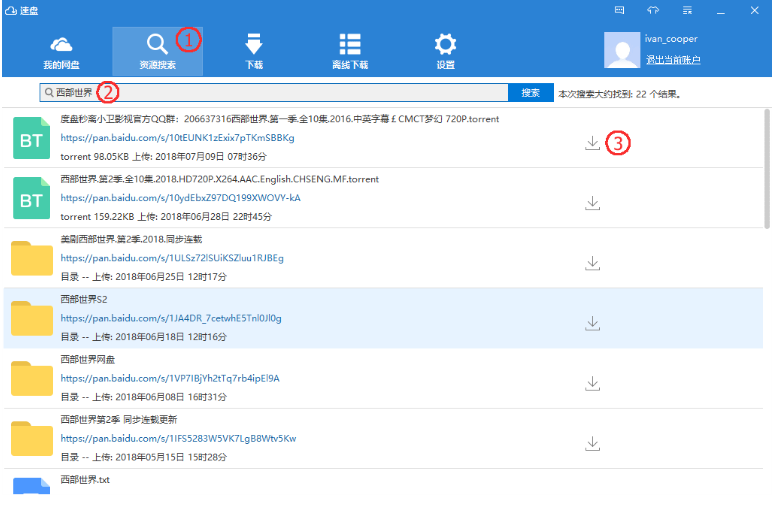Image resolution: width=774 pixels, height=510 pixels.
Task: Open link pan.baidu.com/s/1JA4DR_7cetwhE5Tnl0Jl0g
Action: pos(170,318)
